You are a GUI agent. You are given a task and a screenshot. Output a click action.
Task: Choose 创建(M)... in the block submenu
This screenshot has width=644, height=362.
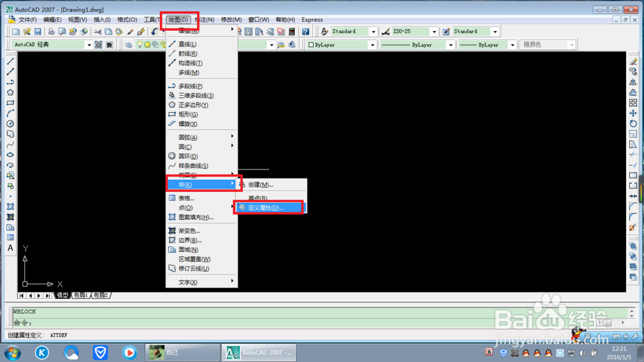[x=272, y=184]
